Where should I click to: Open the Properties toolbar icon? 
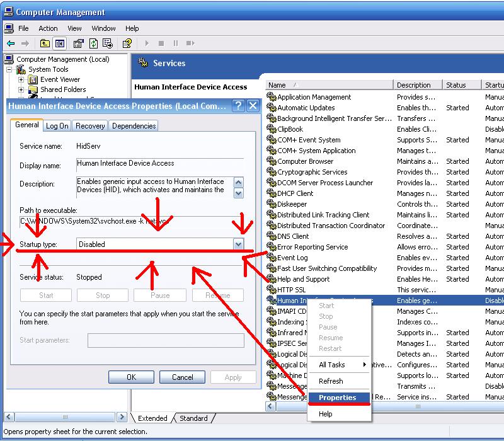pyautogui.click(x=78, y=43)
